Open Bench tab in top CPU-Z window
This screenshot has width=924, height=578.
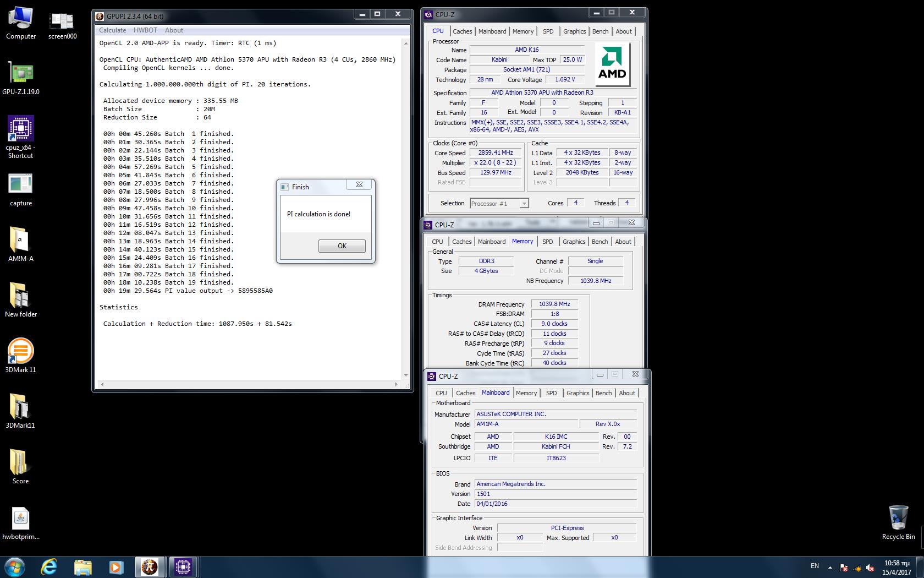click(600, 31)
